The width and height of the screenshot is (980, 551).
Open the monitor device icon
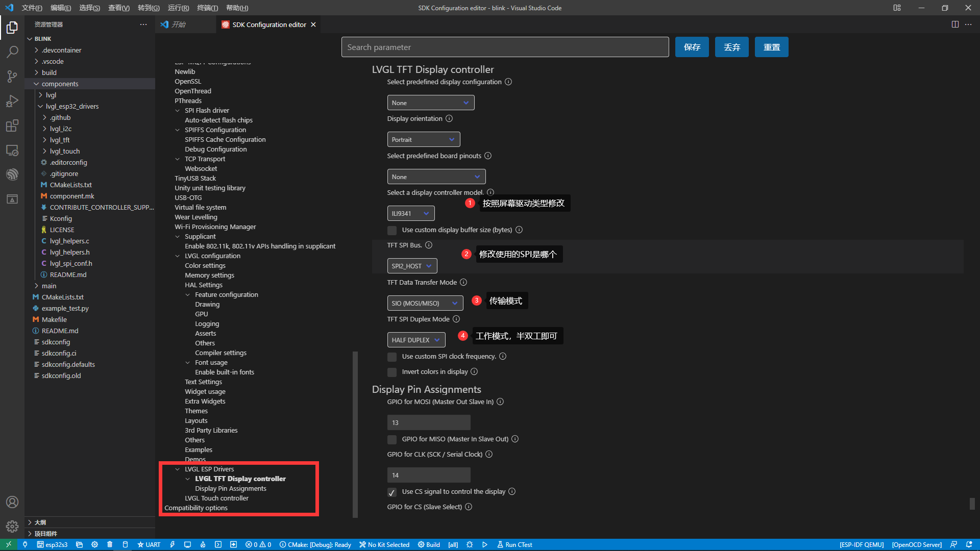[x=187, y=544]
